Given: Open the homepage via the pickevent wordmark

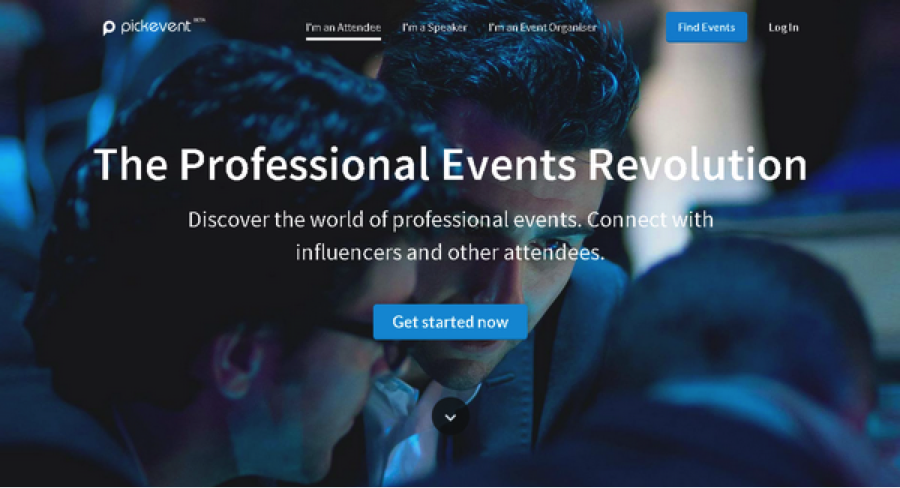Looking at the screenshot, I should (156, 26).
